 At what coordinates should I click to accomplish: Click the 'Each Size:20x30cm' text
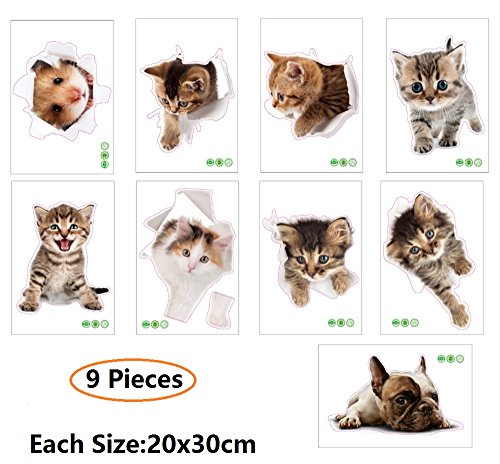click(143, 444)
